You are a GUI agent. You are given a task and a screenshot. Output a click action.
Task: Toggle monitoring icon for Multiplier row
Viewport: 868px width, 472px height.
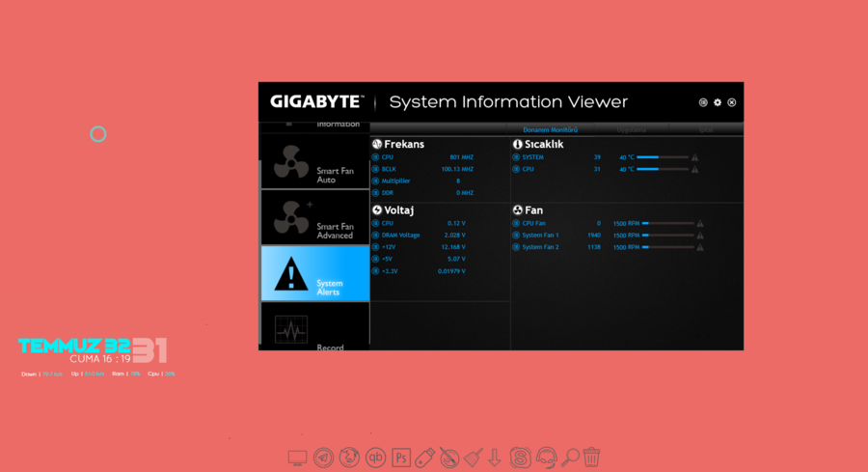tap(375, 181)
